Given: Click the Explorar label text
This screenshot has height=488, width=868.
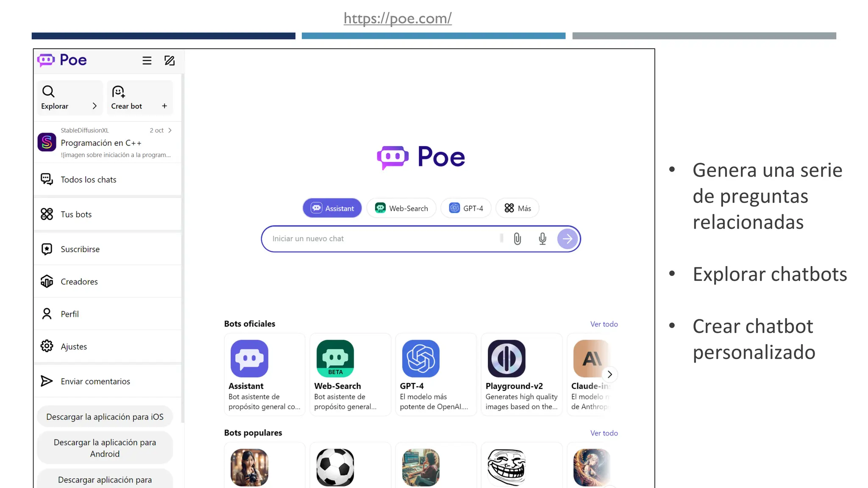Looking at the screenshot, I should [55, 106].
